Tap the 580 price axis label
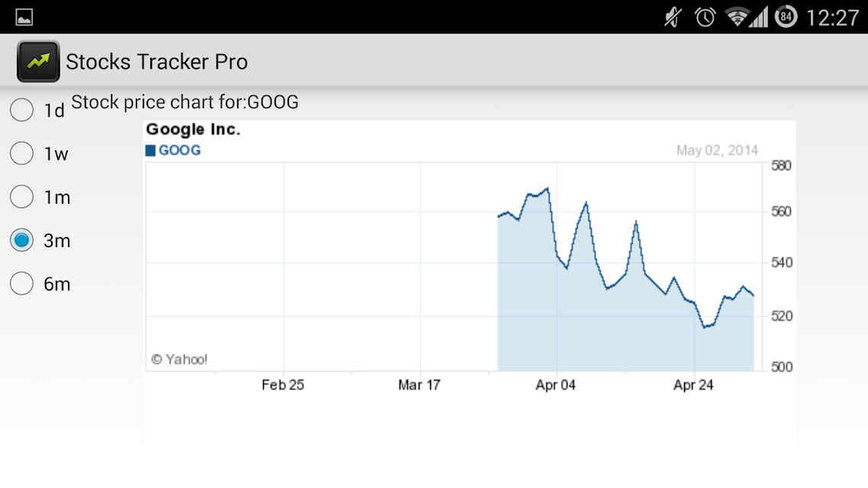The width and height of the screenshot is (868, 488). click(x=781, y=165)
